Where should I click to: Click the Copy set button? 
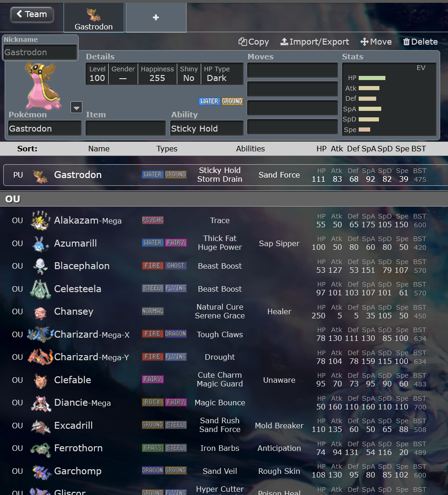[254, 42]
